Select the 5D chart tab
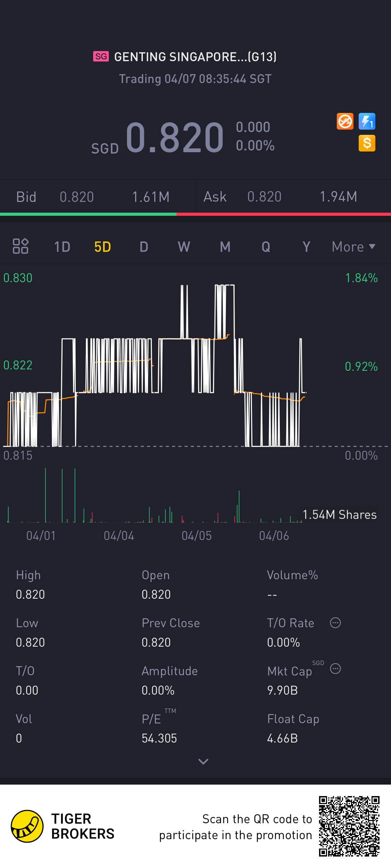 pos(103,247)
